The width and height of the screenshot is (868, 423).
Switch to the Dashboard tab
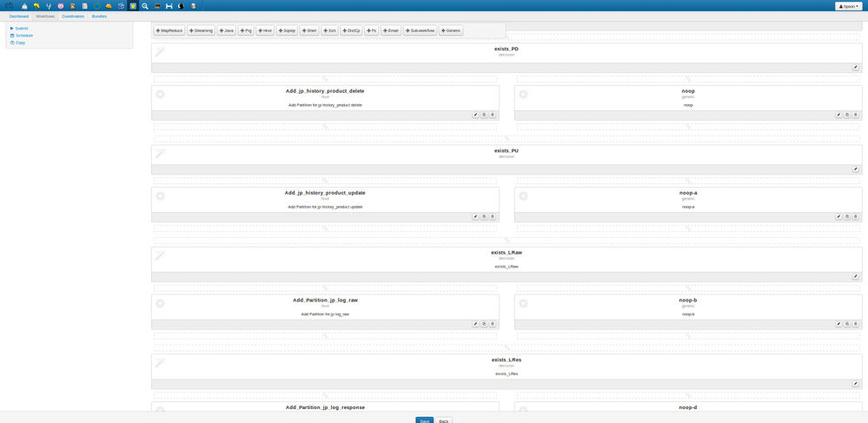(x=19, y=17)
